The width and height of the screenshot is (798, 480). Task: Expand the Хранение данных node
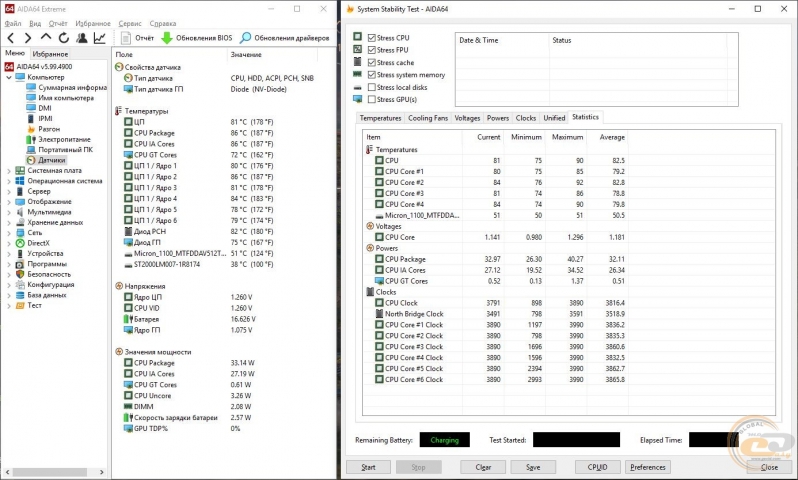point(9,222)
